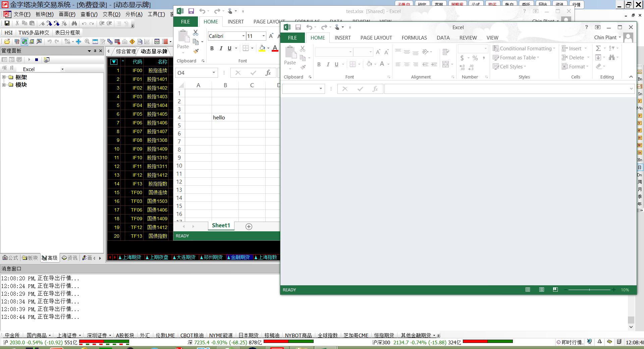Click the Excel zoom slider handle
644x349 pixels.
tap(589, 290)
